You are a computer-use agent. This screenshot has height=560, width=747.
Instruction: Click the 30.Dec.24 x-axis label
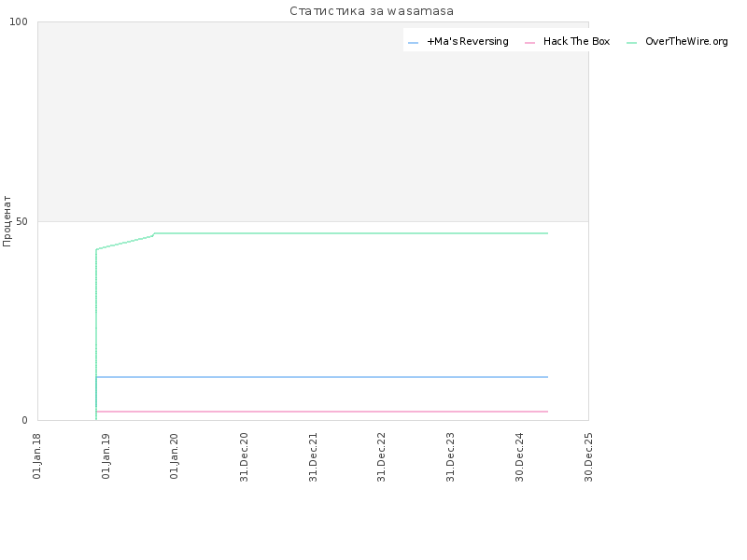coord(520,455)
